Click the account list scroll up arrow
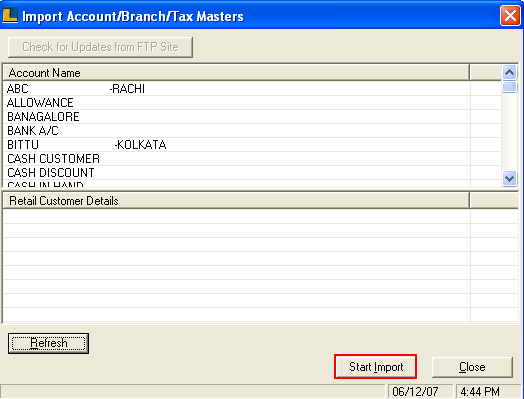 coord(509,73)
